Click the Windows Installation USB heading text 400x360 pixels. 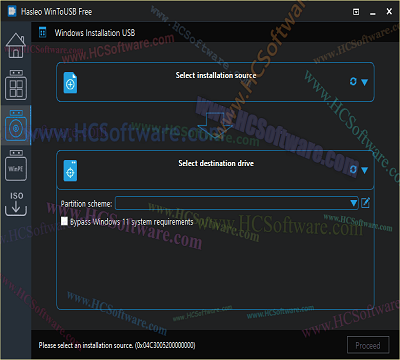click(x=95, y=33)
